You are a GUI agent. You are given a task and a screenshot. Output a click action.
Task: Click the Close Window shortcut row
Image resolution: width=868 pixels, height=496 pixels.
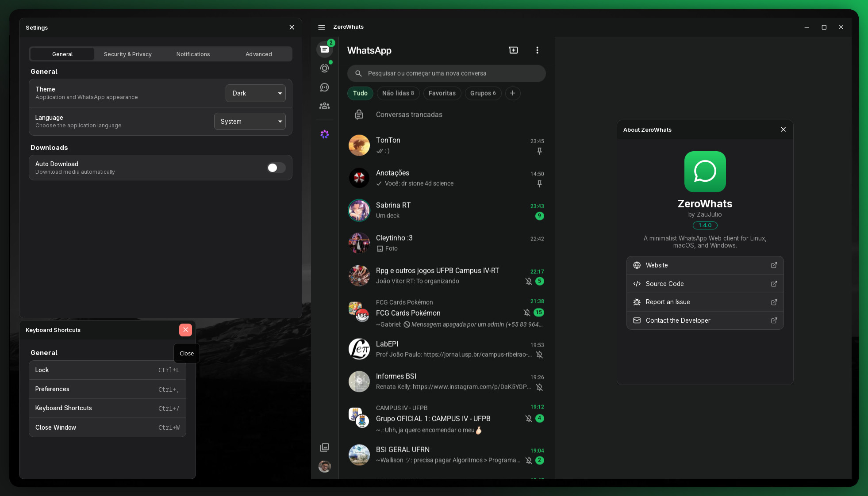[x=108, y=427]
